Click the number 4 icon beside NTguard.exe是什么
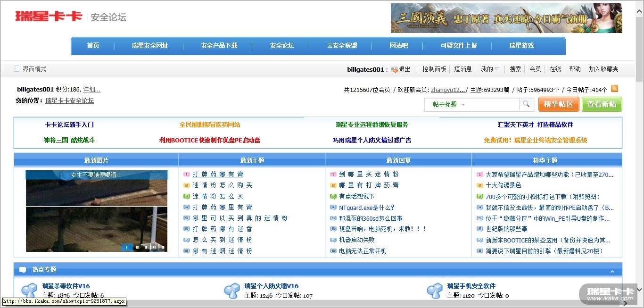The image size is (644, 308). pyautogui.click(x=333, y=208)
